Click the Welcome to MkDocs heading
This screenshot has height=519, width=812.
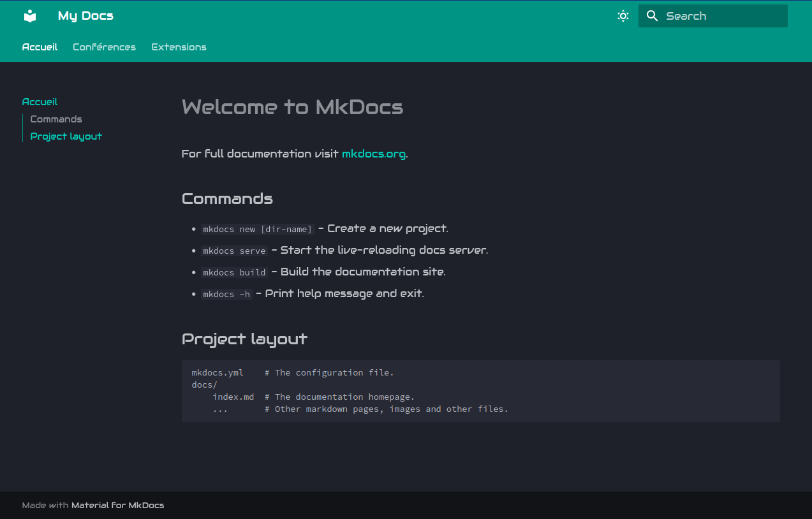292,107
